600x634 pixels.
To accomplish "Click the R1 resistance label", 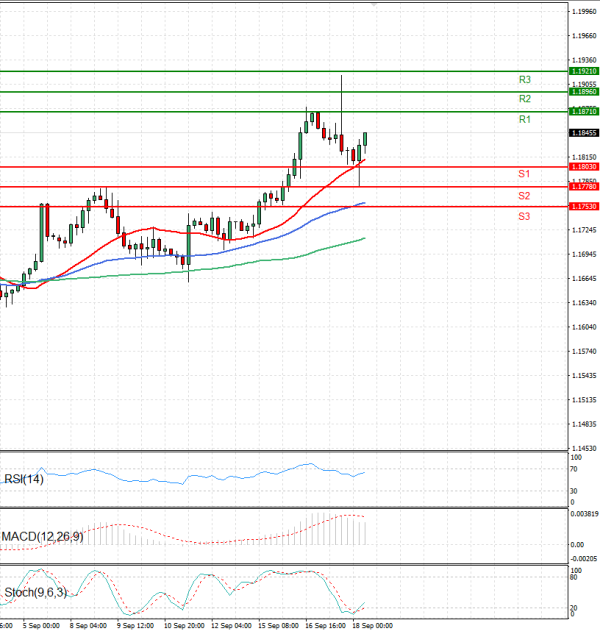I will pos(524,119).
